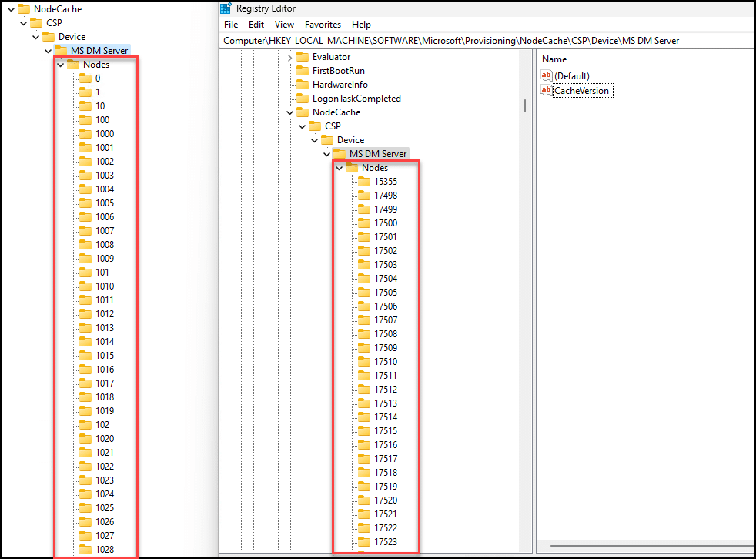Viewport: 756px width, 559px height.
Task: Select folder icon of node 17505
Action: pos(364,293)
